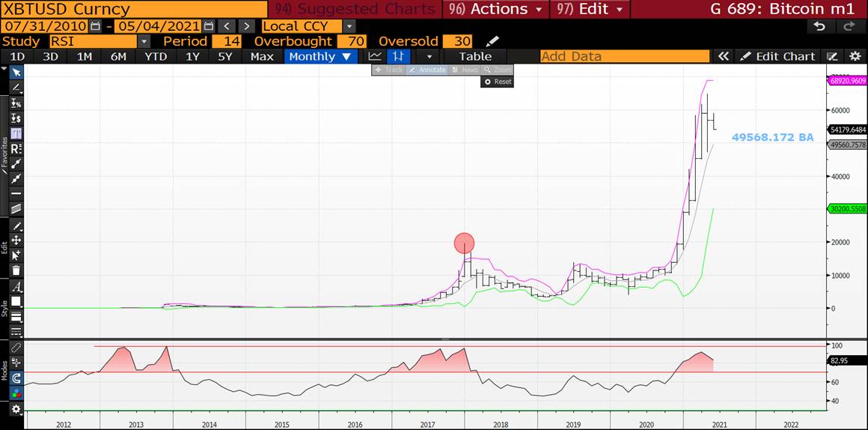Open chart settings gear at top right
Image resolution: width=868 pixels, height=430 pixels.
[x=855, y=56]
